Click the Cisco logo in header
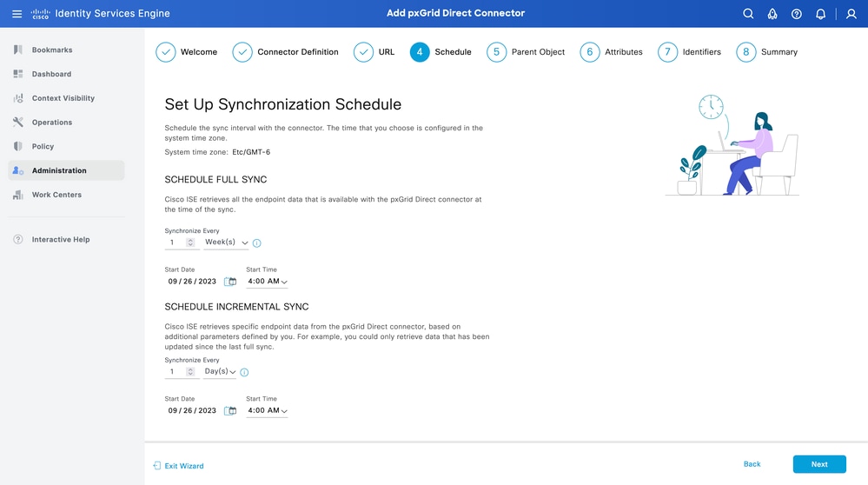The height and width of the screenshot is (485, 868). tap(41, 13)
